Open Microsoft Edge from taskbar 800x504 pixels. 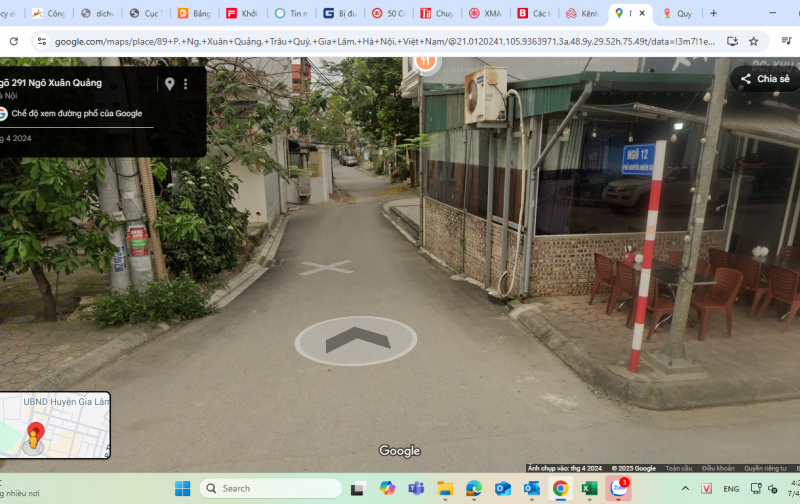(x=474, y=488)
